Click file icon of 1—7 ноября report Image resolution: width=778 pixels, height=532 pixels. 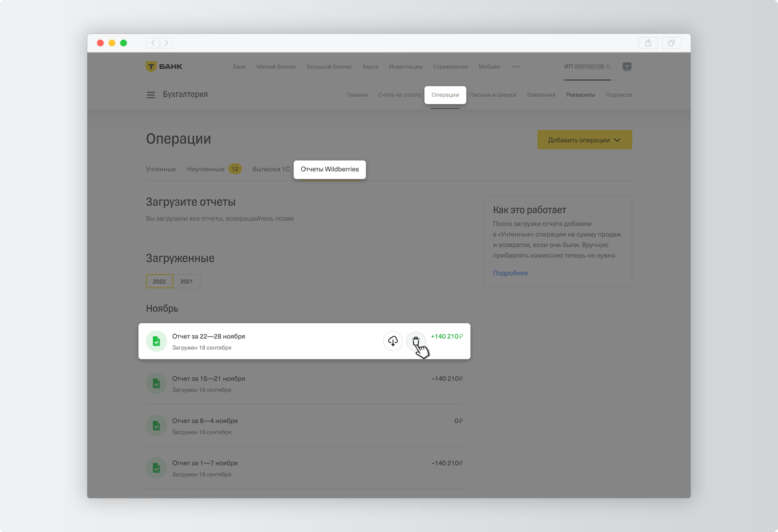tap(156, 468)
